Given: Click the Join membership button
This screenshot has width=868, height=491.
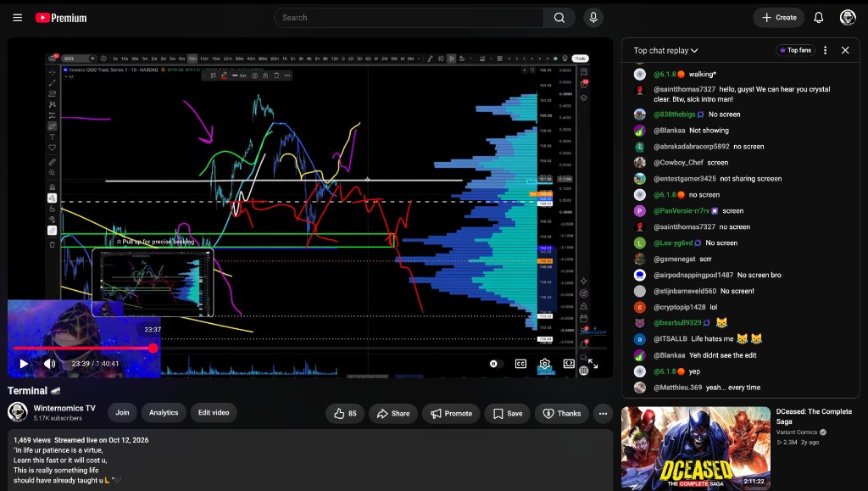Looking at the screenshot, I should pos(122,412).
